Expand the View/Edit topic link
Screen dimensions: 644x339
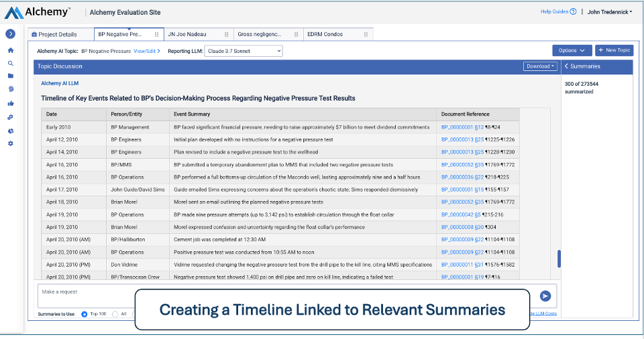click(147, 51)
